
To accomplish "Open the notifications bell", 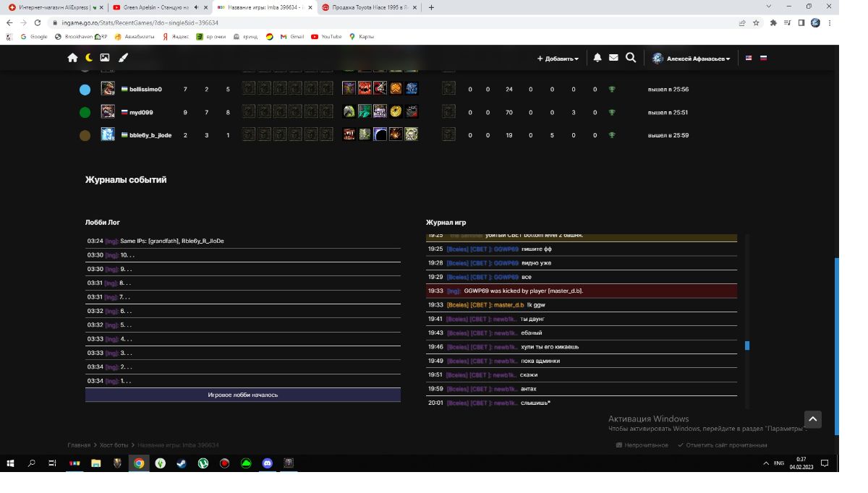I will click(x=597, y=58).
